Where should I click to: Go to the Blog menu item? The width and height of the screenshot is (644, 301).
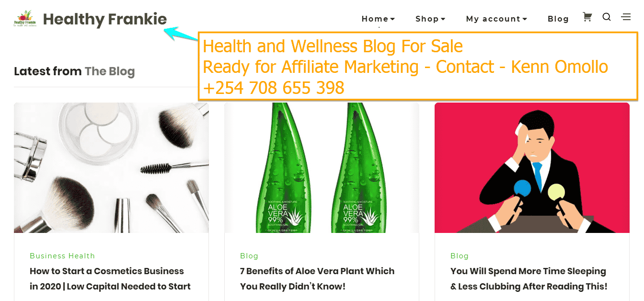click(558, 19)
